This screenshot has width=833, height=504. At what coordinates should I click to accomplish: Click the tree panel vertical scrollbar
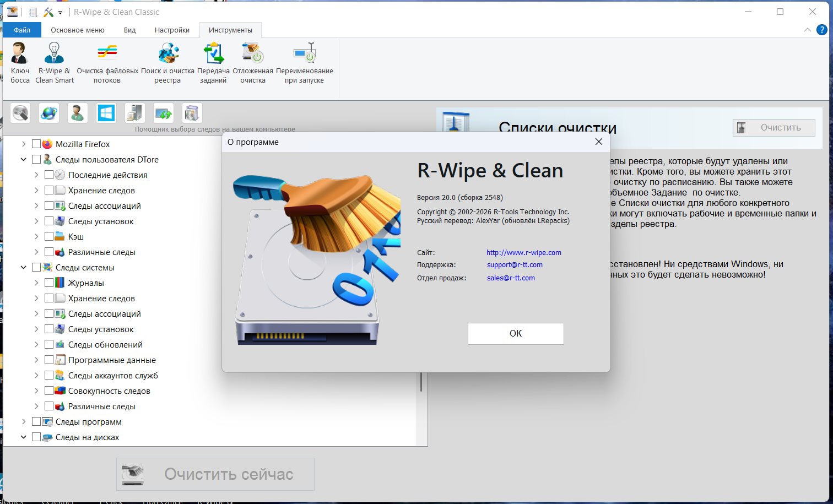tap(421, 381)
